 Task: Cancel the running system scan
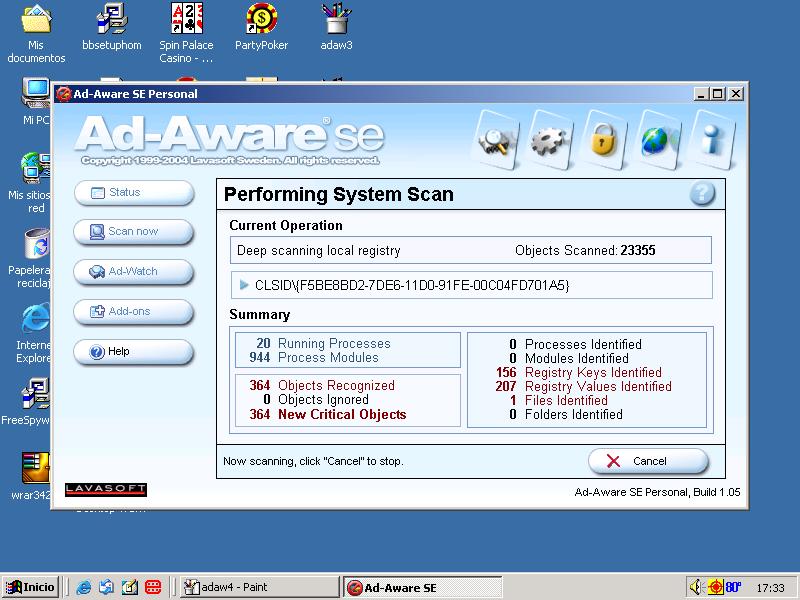click(648, 461)
